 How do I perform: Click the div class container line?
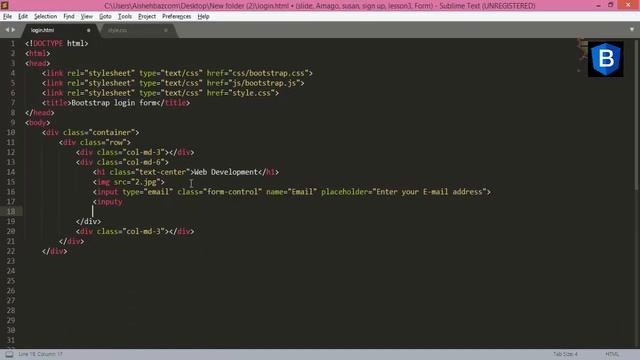click(x=91, y=132)
